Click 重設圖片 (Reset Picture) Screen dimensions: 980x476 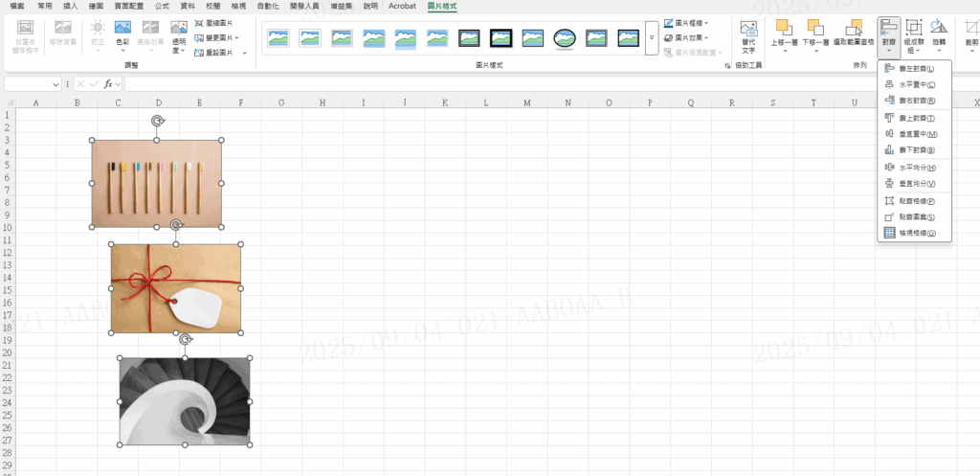(213, 53)
